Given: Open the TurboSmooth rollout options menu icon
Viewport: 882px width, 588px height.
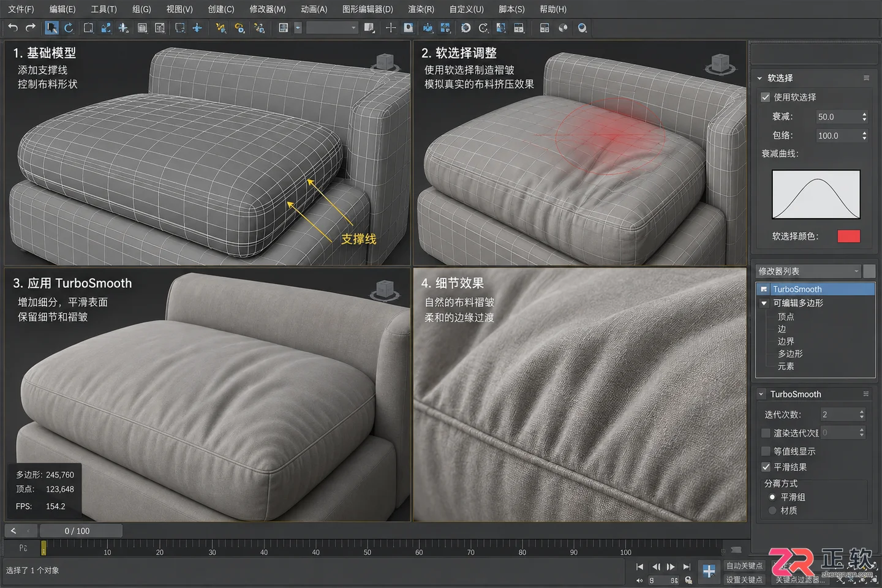Looking at the screenshot, I should click(x=866, y=394).
